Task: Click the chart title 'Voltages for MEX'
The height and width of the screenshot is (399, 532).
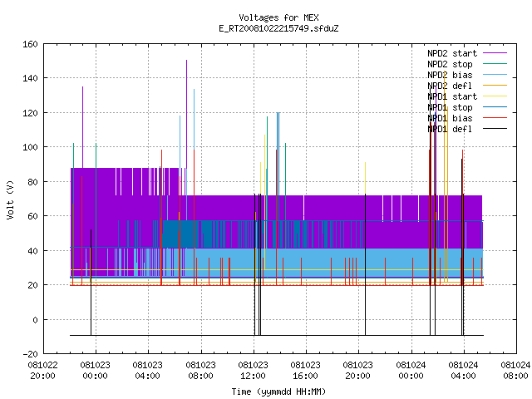Action: pos(278,17)
